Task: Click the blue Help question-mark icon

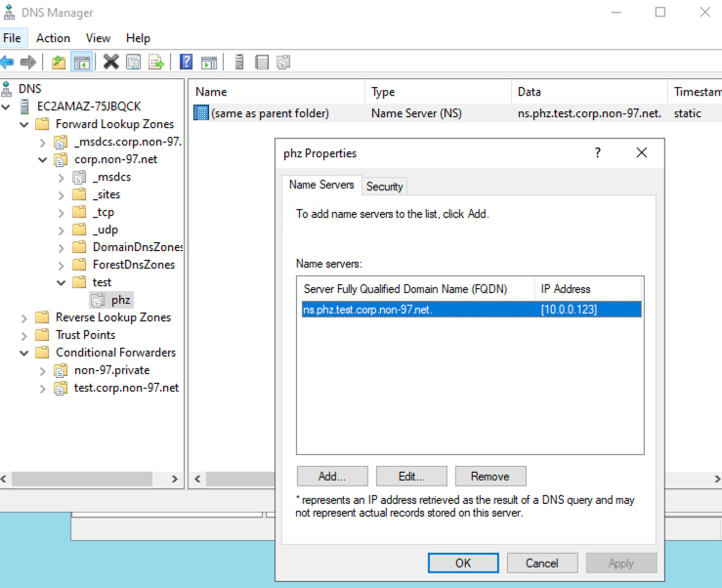Action: coord(186,63)
